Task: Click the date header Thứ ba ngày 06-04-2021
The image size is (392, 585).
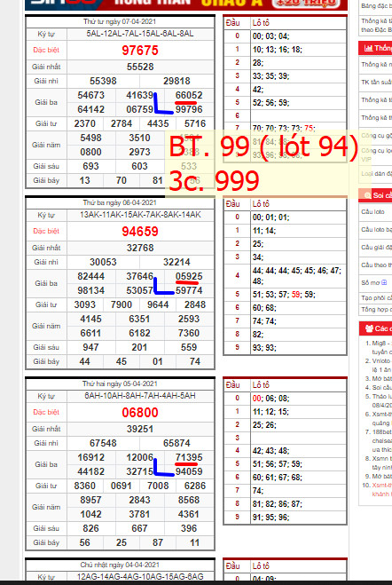Action: pos(120,202)
